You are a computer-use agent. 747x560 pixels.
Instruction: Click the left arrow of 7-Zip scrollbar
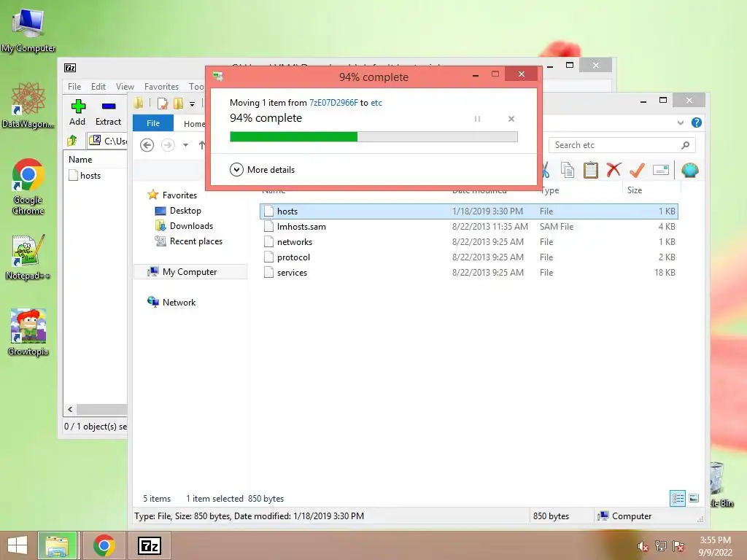[x=70, y=409]
